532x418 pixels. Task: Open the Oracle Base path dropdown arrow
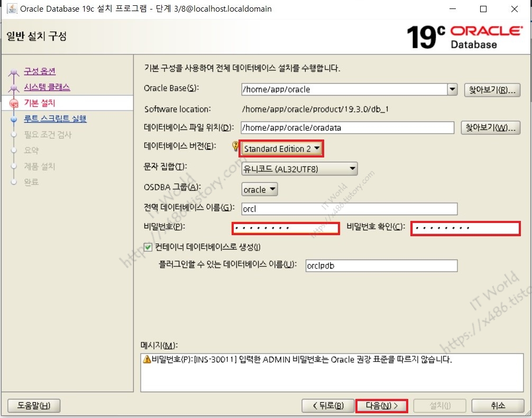tap(452, 89)
